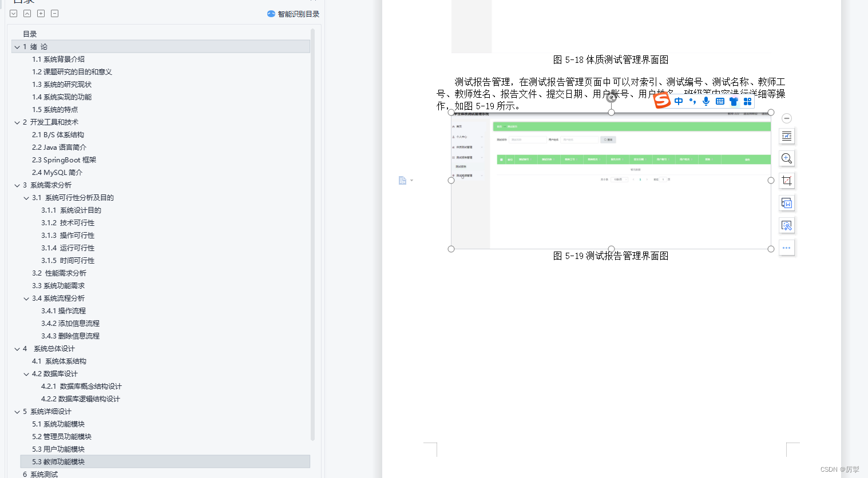Image resolution: width=868 pixels, height=478 pixels.
Task: Open the IME toolbox grid icon
Action: click(x=747, y=101)
